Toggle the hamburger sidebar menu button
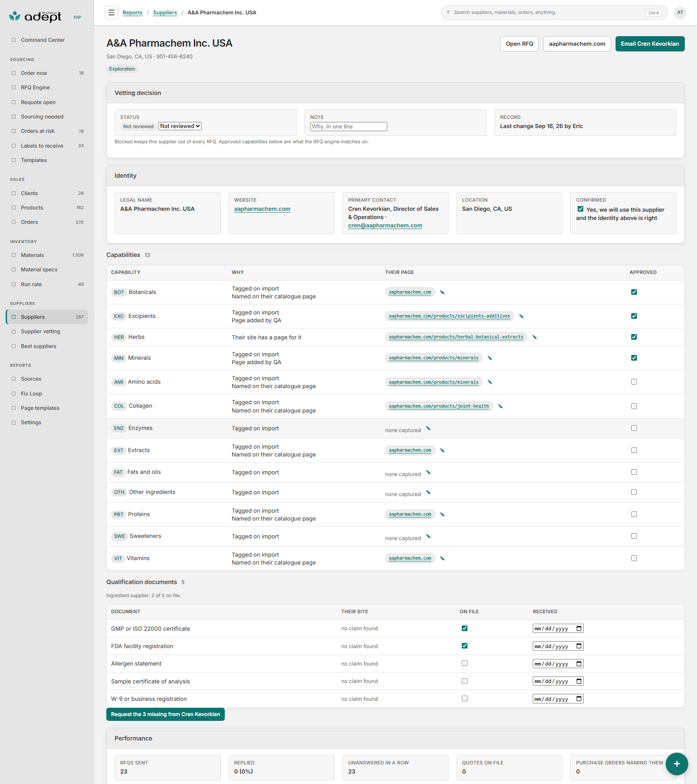 point(112,13)
